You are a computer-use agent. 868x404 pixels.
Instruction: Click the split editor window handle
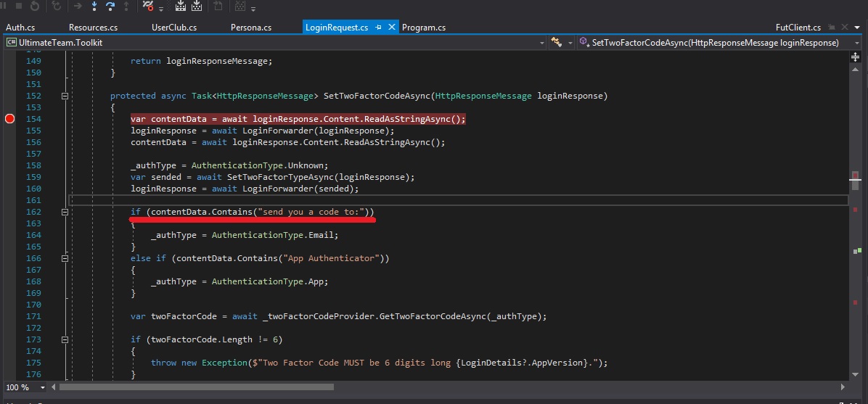(x=855, y=57)
